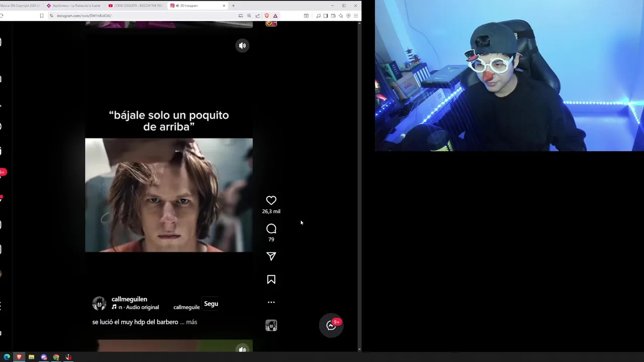Viewport: 644px width, 362px height.
Task: Open File Explorer from the taskbar
Action: click(31, 357)
